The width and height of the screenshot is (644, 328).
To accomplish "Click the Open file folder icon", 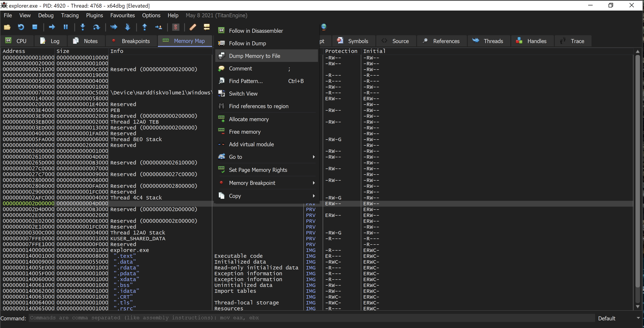I will [x=7, y=27].
